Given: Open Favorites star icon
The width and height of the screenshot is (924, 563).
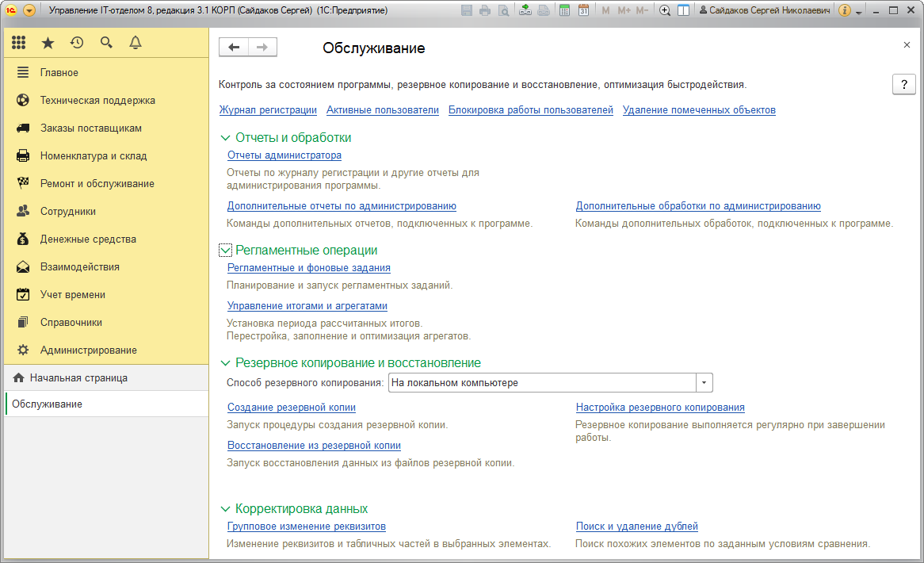Looking at the screenshot, I should [48, 43].
